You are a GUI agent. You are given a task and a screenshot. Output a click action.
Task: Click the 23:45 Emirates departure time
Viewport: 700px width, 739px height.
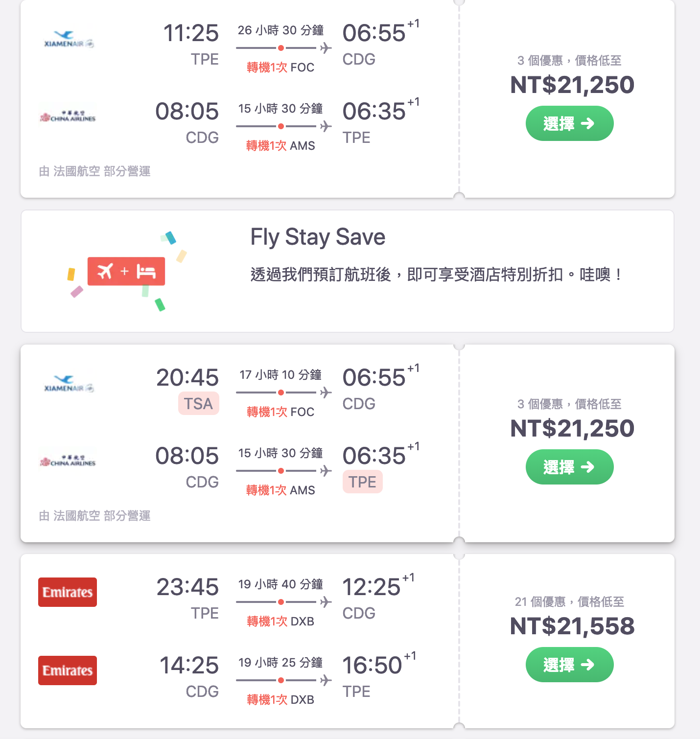click(187, 587)
